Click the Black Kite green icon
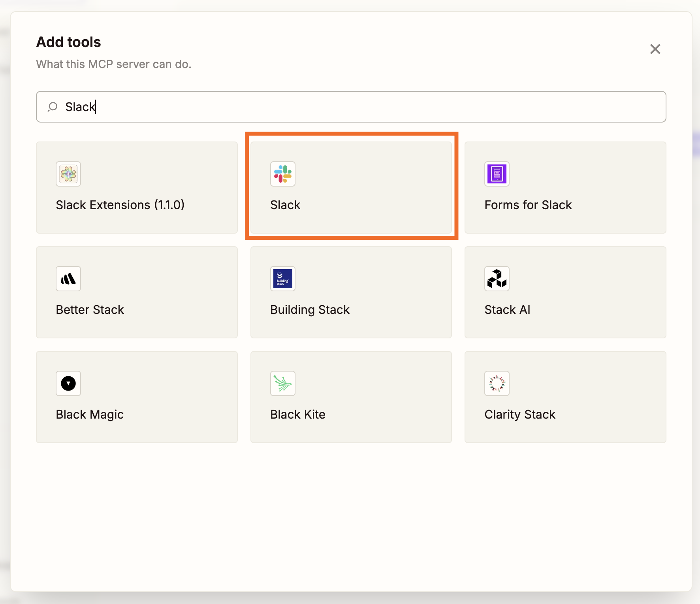 click(x=282, y=383)
